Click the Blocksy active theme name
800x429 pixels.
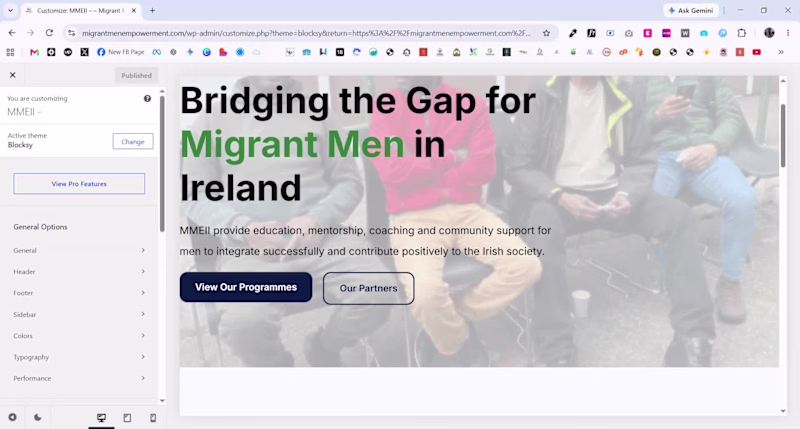tap(20, 145)
